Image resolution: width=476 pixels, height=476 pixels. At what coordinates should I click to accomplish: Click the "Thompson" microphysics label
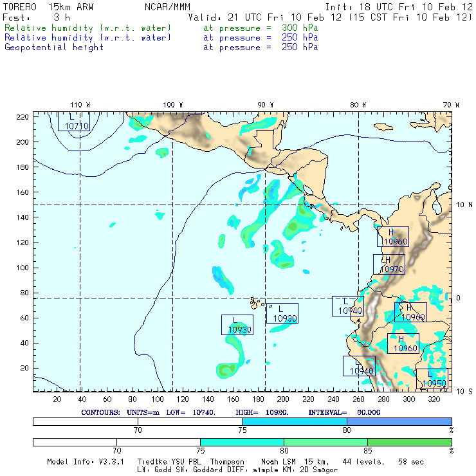227,462
